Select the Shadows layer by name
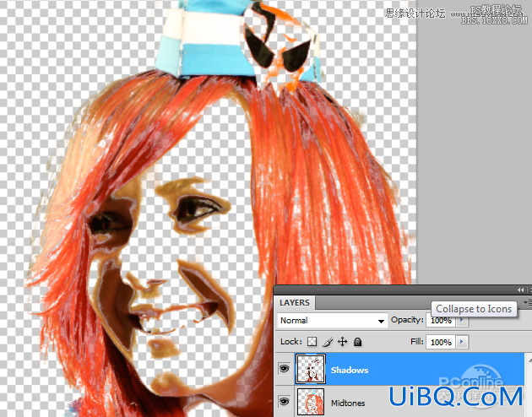 [x=350, y=370]
